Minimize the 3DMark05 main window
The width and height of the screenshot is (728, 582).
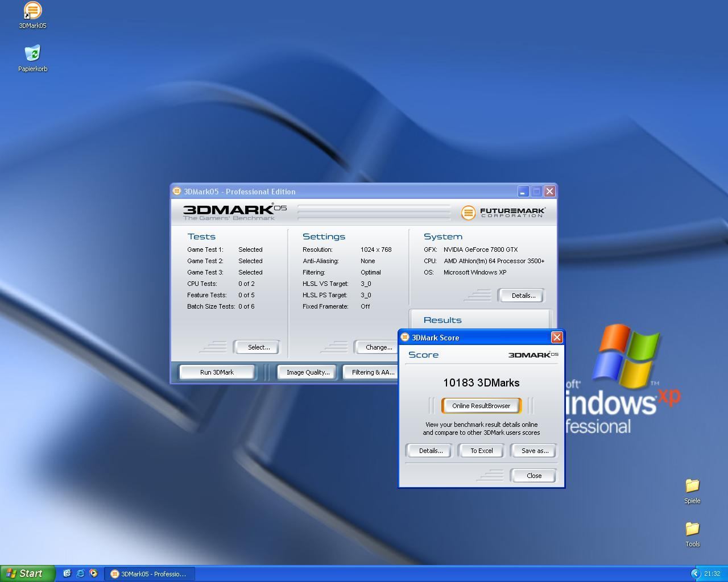(523, 192)
